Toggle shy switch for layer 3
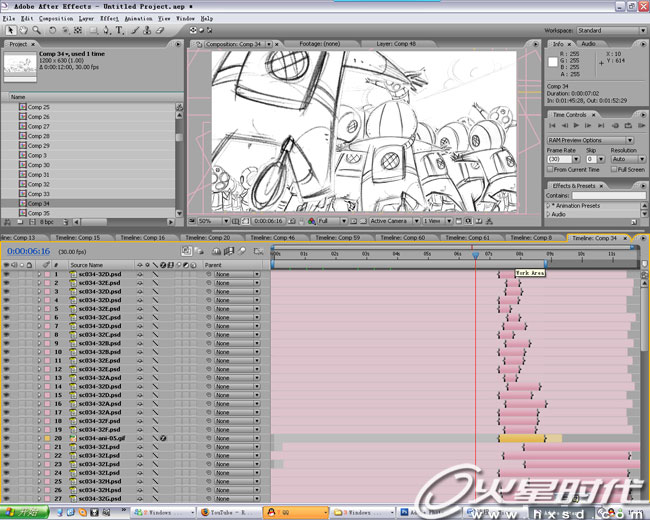 (x=140, y=292)
